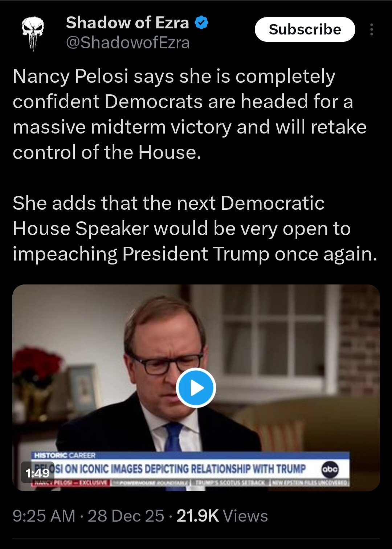Image resolution: width=392 pixels, height=549 pixels.
Task: Visit the @ShadowofEzra handle link
Action: pyautogui.click(x=128, y=43)
